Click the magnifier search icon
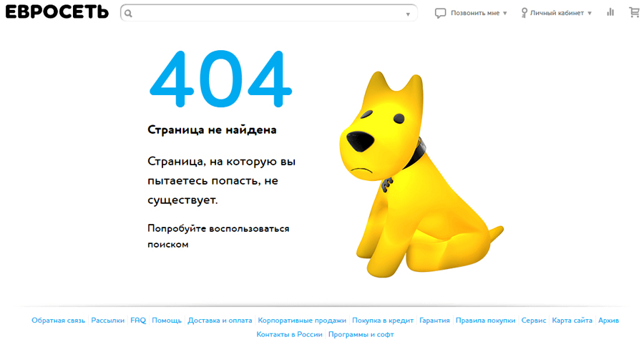Image resolution: width=644 pixels, height=342 pixels. [x=128, y=14]
